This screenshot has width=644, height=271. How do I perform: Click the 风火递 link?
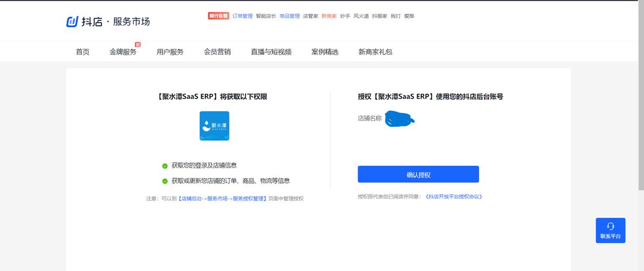(x=361, y=16)
